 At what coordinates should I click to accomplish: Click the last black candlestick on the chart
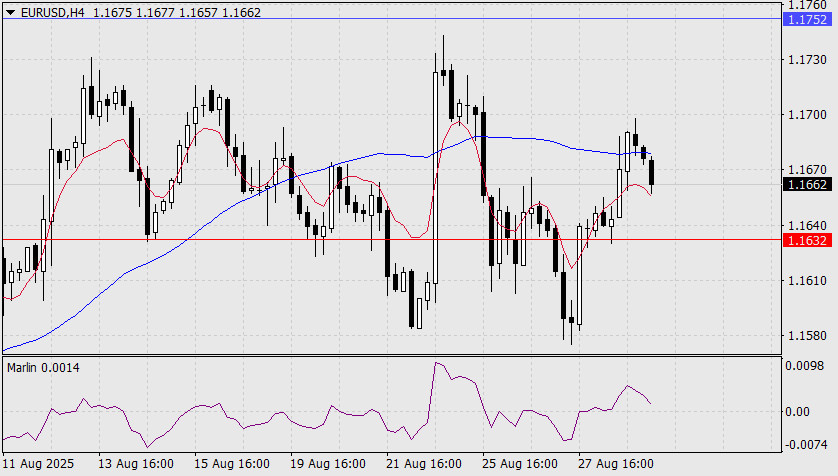coord(651,172)
